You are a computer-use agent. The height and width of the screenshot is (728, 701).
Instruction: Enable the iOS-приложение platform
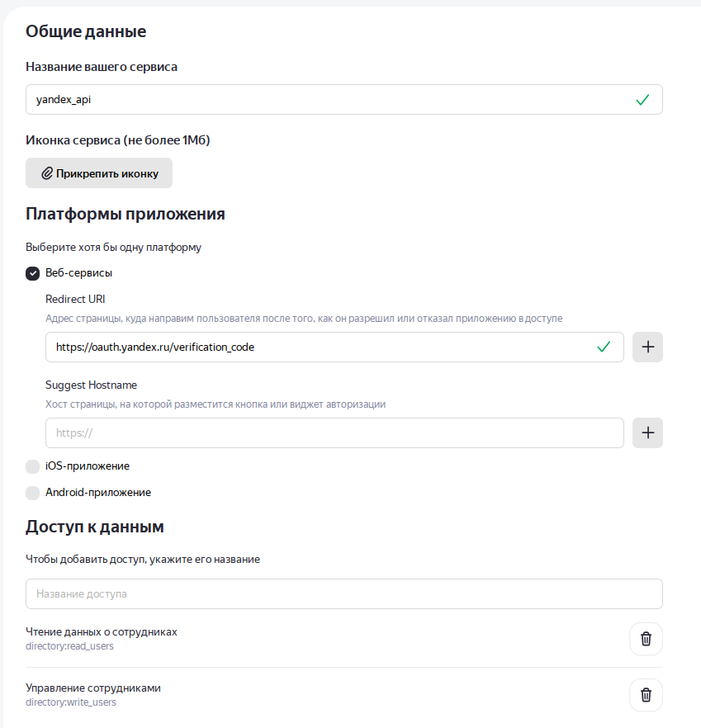tap(31, 466)
